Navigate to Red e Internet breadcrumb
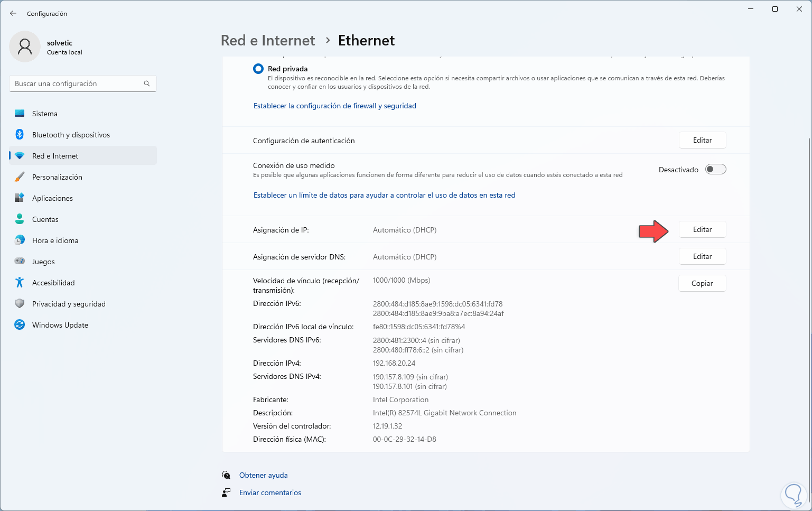Image resolution: width=812 pixels, height=511 pixels. tap(268, 41)
